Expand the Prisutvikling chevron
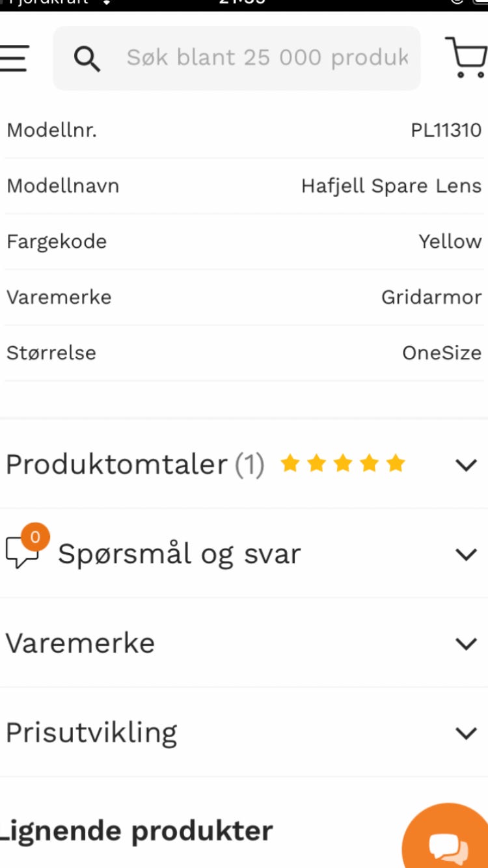The height and width of the screenshot is (868, 488). tap(467, 733)
